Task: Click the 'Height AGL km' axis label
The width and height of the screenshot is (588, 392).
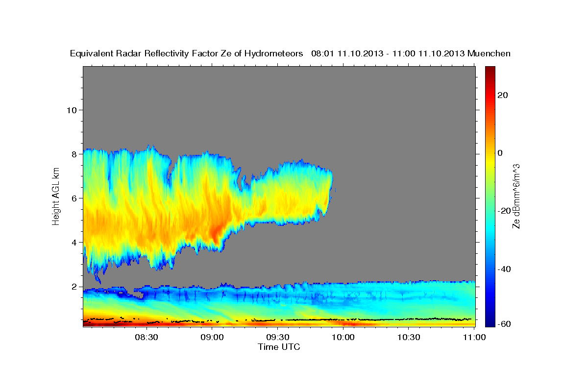Action: 56,196
